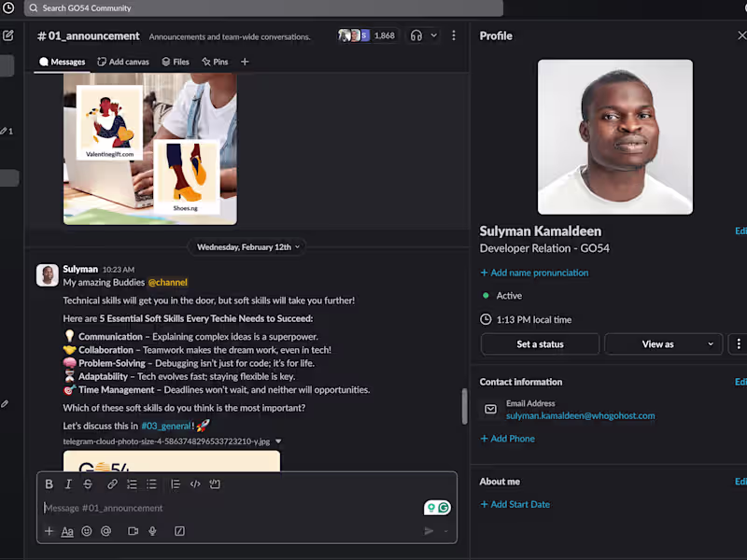The width and height of the screenshot is (747, 560).
Task: Open the Wednesday, February 12th date picker
Action: 247,247
